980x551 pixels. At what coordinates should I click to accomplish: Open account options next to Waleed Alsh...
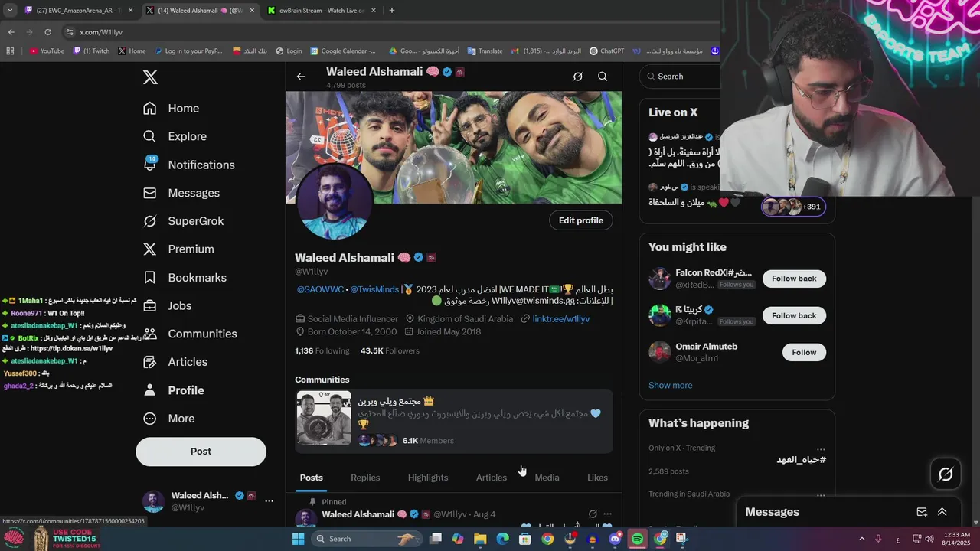click(x=269, y=501)
